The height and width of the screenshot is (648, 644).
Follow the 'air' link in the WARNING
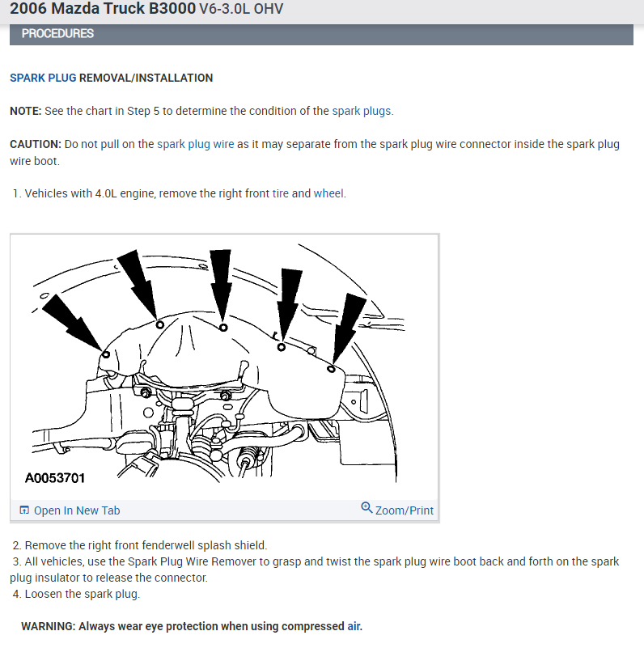coord(354,626)
